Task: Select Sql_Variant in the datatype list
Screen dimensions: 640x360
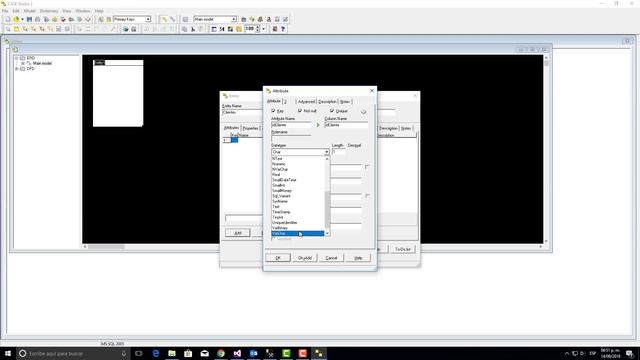Action: pos(298,196)
